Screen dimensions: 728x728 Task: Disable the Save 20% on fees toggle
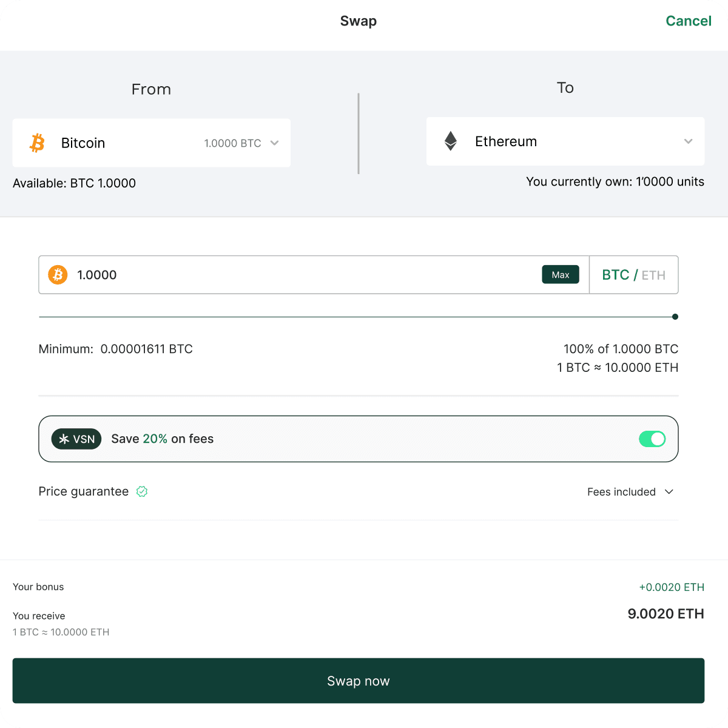pyautogui.click(x=652, y=439)
